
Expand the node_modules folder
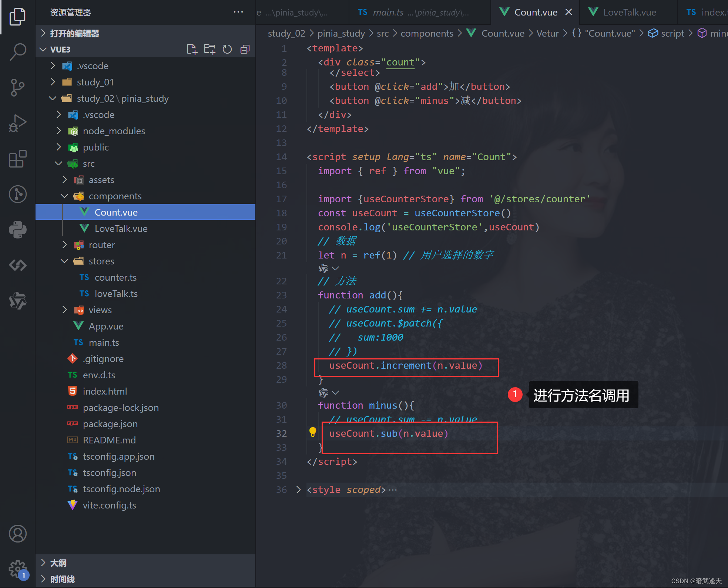point(145,131)
